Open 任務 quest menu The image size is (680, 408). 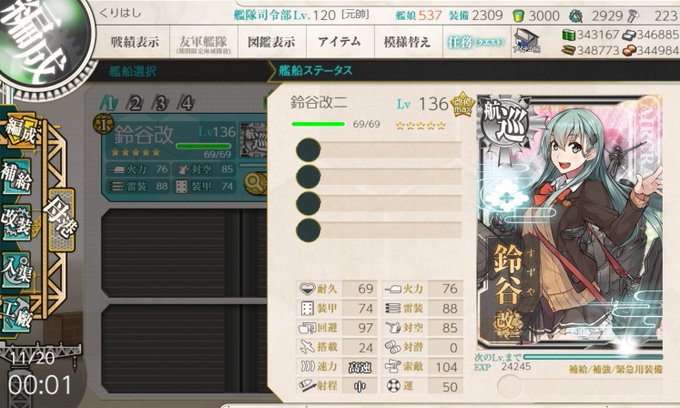[x=475, y=42]
